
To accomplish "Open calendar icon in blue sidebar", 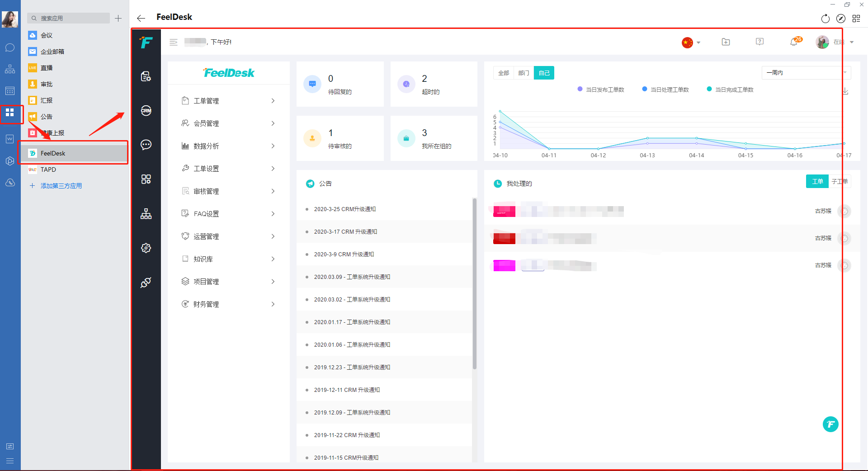I will pyautogui.click(x=10, y=91).
